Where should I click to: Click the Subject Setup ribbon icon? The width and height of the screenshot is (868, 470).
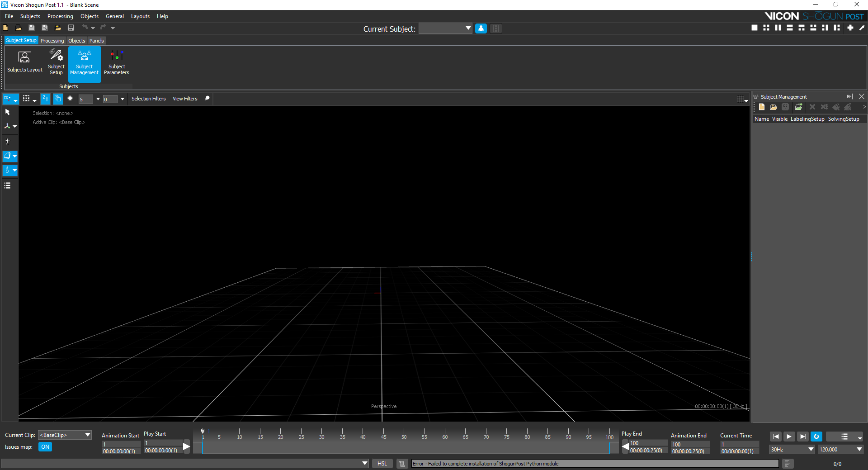56,62
